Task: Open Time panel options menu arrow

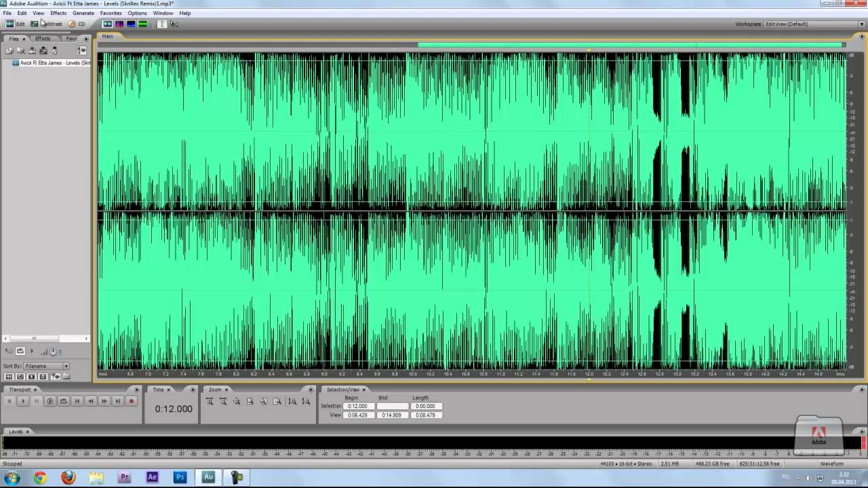Action: pos(193,390)
